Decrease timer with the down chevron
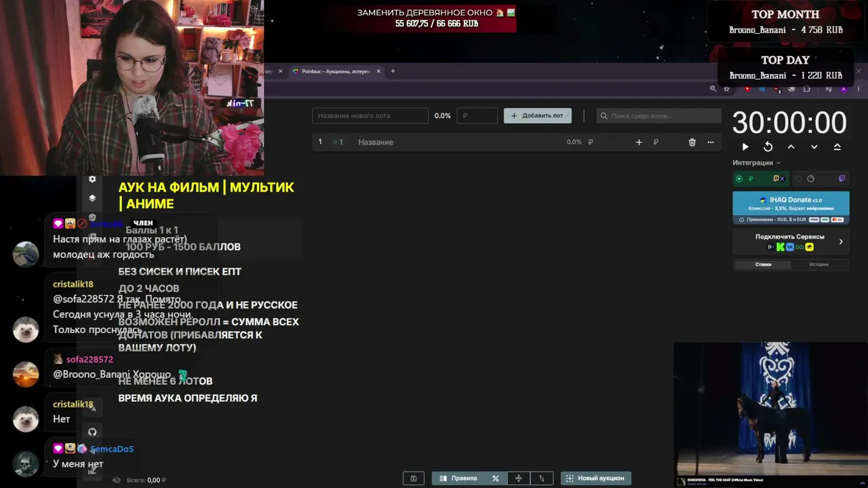The width and height of the screenshot is (868, 488). (x=814, y=146)
